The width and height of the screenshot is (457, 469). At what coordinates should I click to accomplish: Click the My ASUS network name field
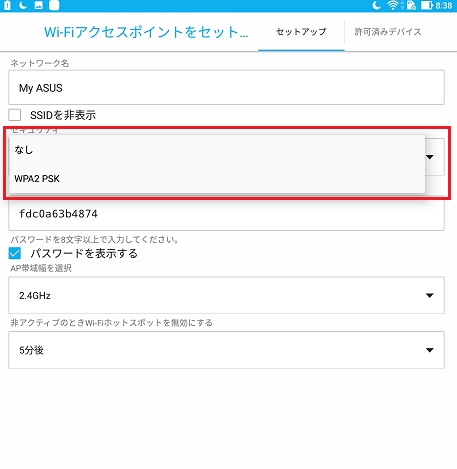[226, 87]
